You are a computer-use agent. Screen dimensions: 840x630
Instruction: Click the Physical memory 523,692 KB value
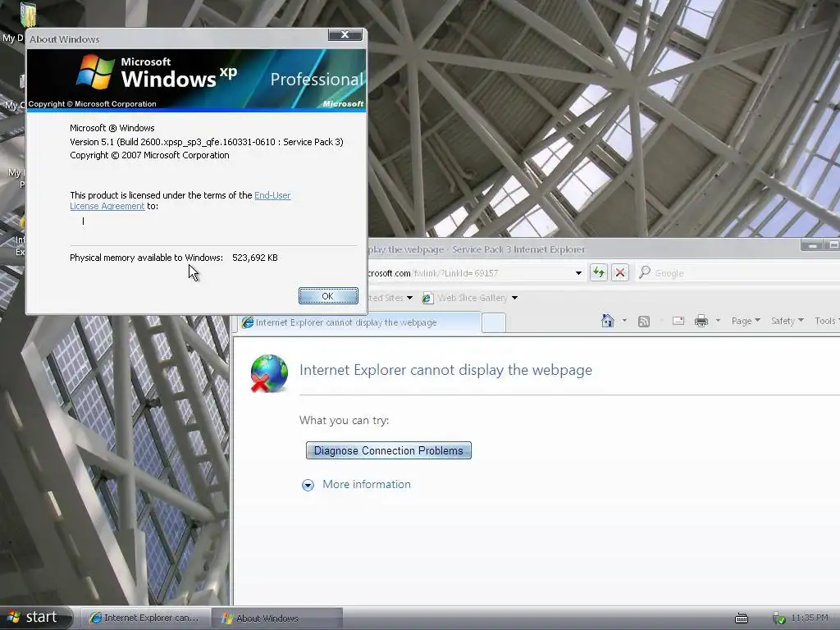click(255, 258)
